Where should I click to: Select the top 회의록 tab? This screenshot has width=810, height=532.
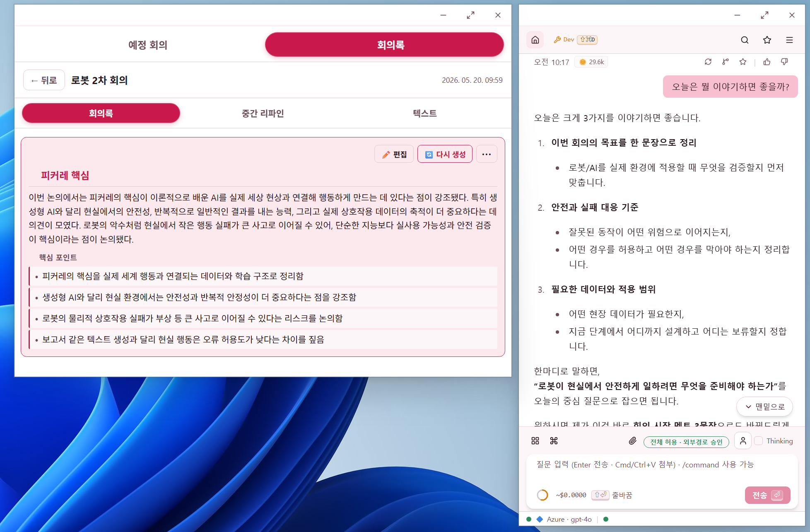click(x=384, y=45)
